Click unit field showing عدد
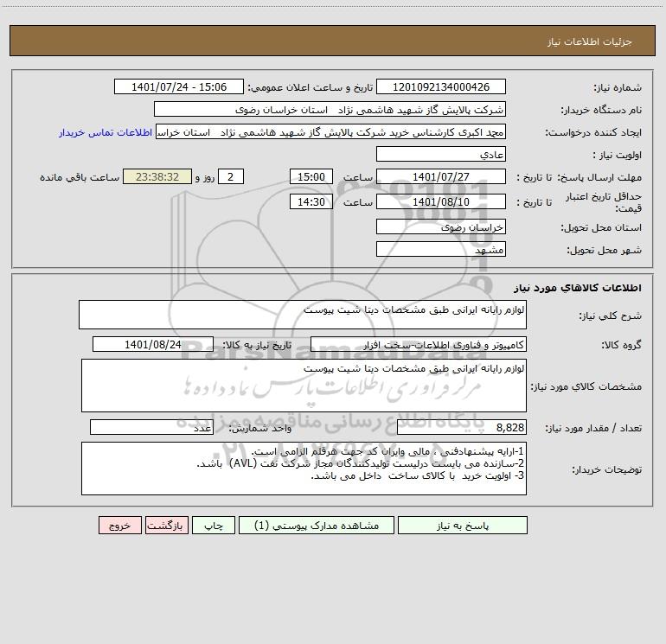Screen dimensions: 666x644 coord(151,427)
